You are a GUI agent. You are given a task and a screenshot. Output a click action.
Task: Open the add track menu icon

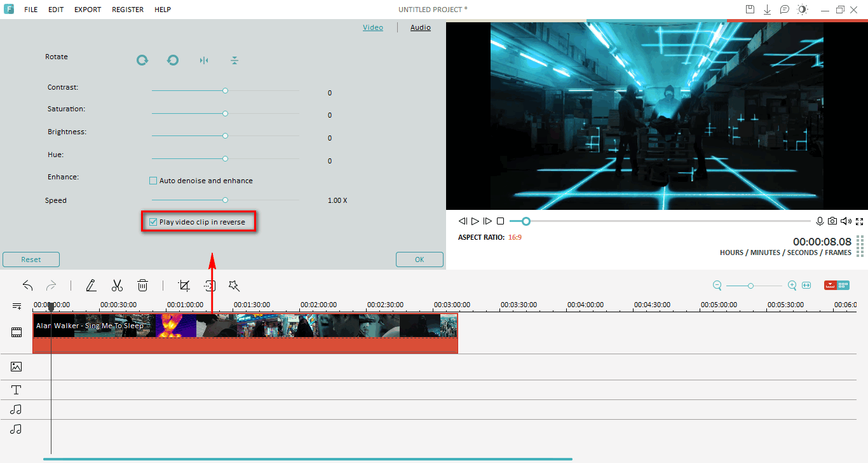point(17,306)
